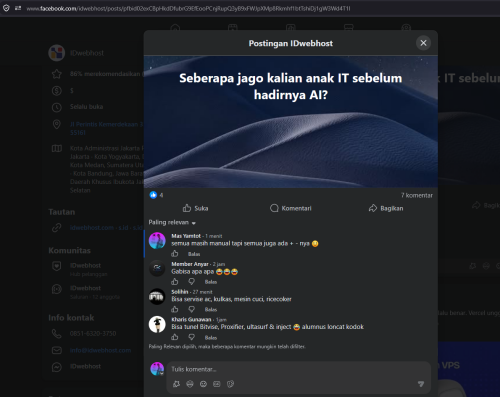This screenshot has height=397, width=500.
Task: Like Member Anyar's comment
Action: [175, 282]
